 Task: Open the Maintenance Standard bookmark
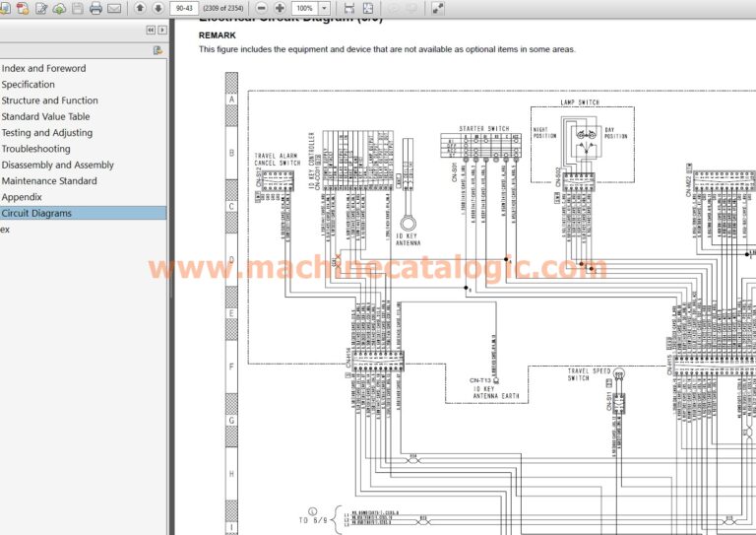click(49, 181)
